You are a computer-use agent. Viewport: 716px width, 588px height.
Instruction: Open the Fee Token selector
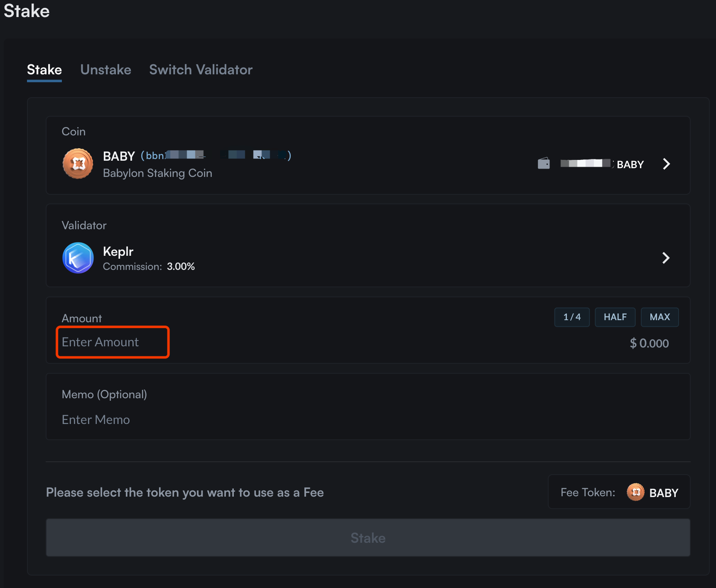click(619, 492)
